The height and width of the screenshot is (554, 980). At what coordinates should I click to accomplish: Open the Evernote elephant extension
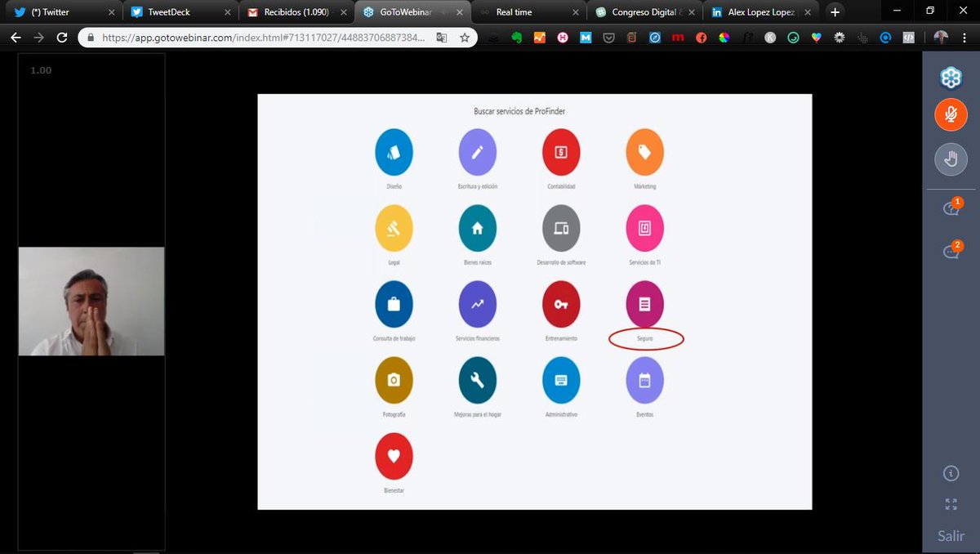tap(517, 38)
